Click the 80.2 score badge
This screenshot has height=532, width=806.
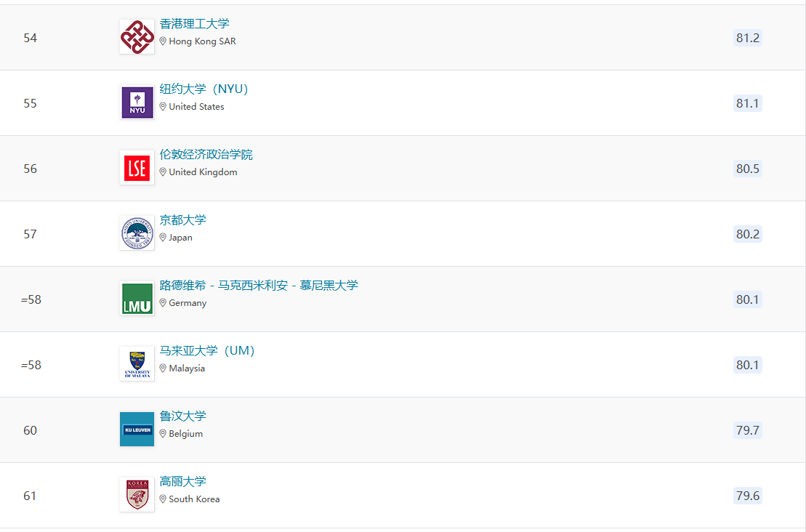(x=747, y=234)
